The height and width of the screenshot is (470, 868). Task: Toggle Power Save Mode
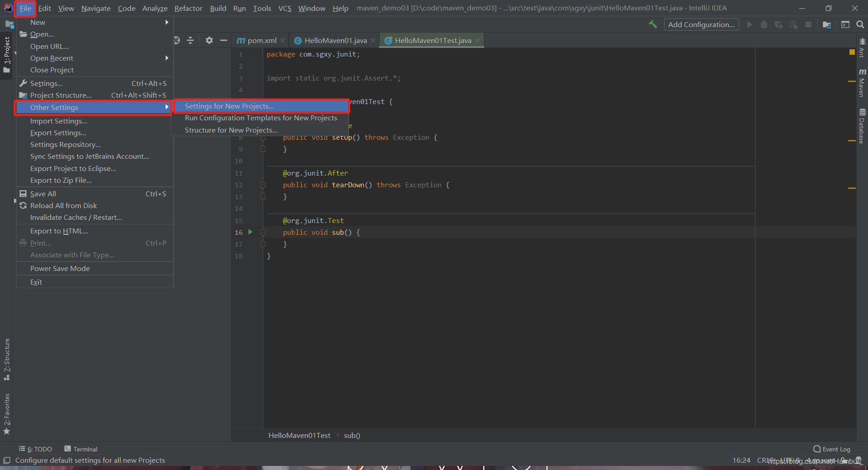pos(95,268)
